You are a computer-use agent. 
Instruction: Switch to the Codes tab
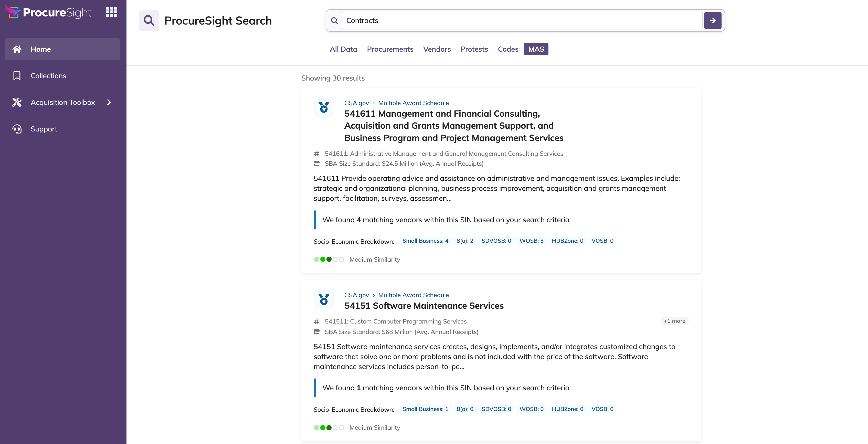click(x=508, y=49)
